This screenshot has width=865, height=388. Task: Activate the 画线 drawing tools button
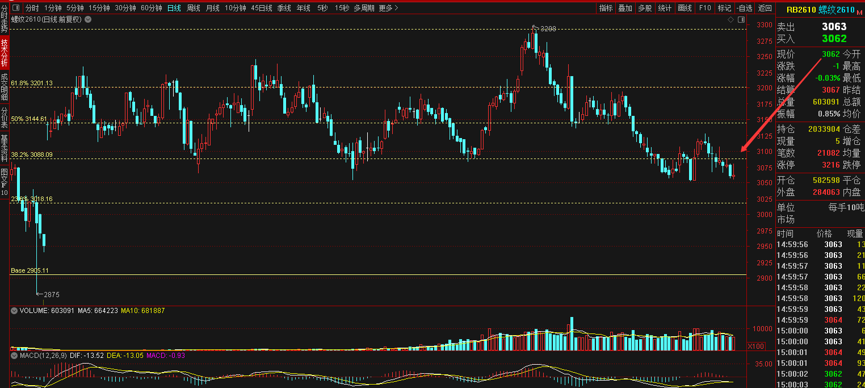click(685, 8)
